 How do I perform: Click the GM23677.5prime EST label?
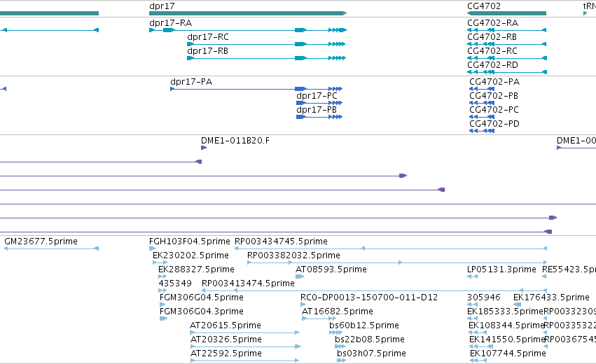pyautogui.click(x=41, y=241)
